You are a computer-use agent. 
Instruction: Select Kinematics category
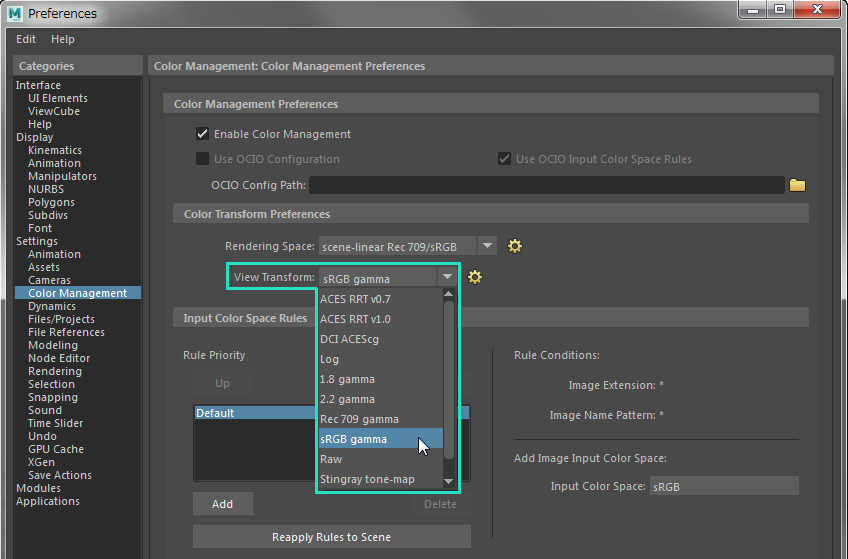(55, 150)
